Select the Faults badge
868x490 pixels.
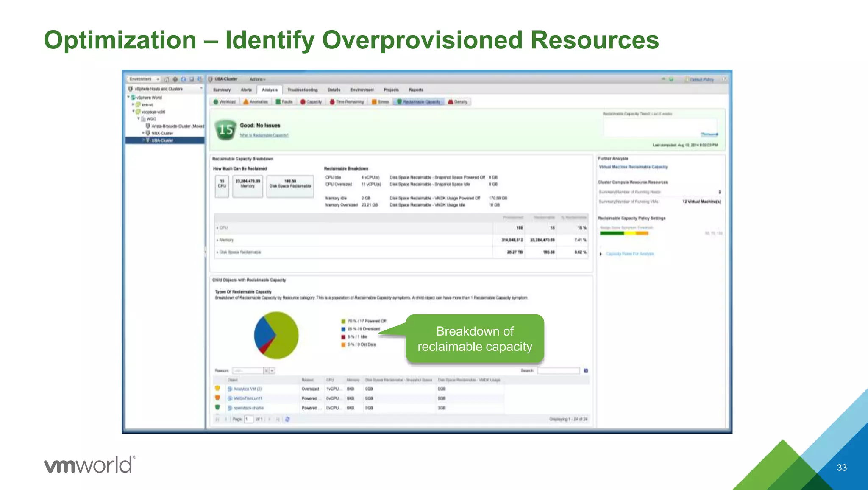284,102
